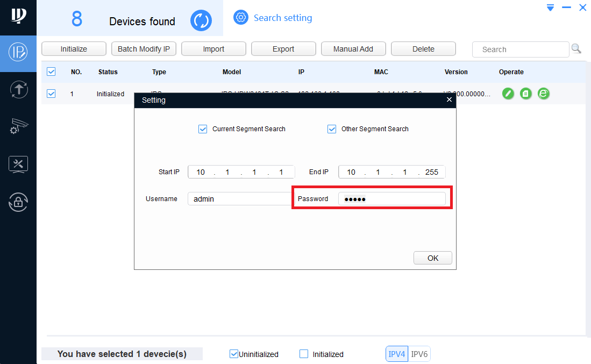Click the magnifier search icon
Screen dimensions: 591x364
tap(576, 48)
